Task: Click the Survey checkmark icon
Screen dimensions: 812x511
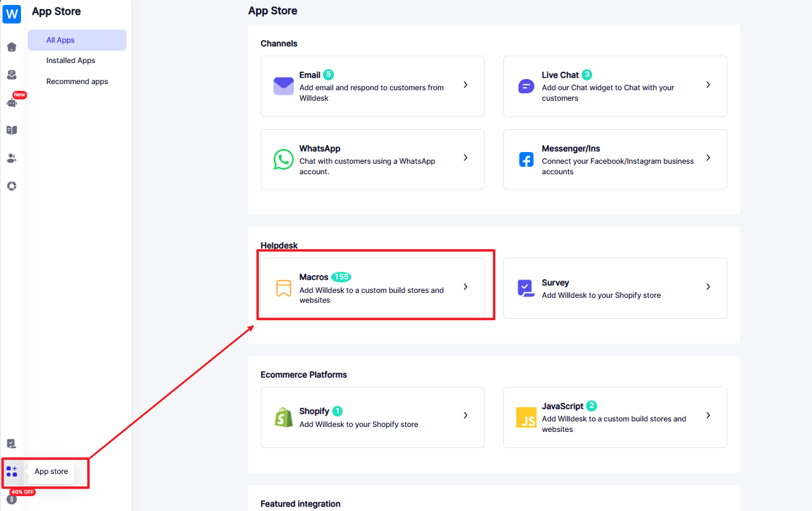Action: tap(526, 288)
